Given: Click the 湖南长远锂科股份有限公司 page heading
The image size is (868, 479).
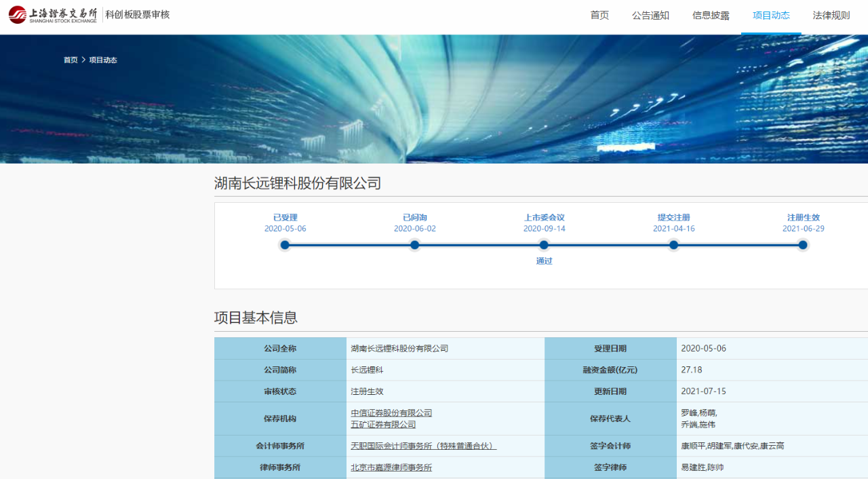Looking at the screenshot, I should tap(298, 183).
